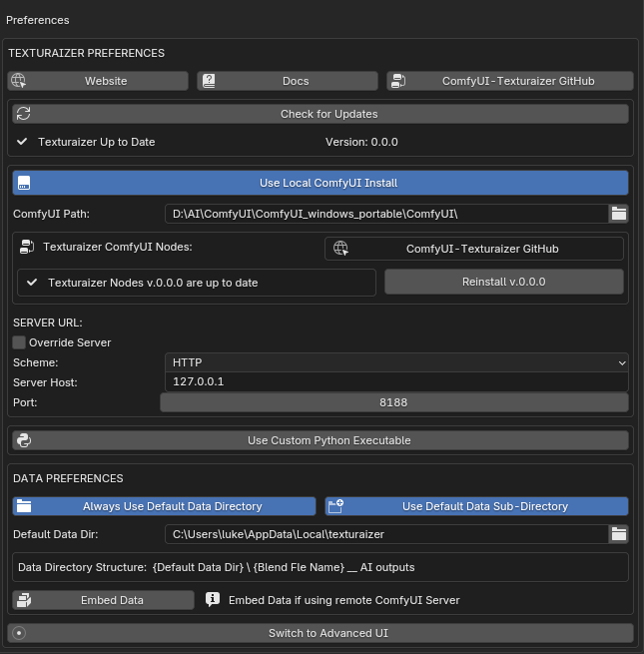644x654 pixels.
Task: Click globe icon in nodes GitHub button
Action: pyautogui.click(x=340, y=249)
